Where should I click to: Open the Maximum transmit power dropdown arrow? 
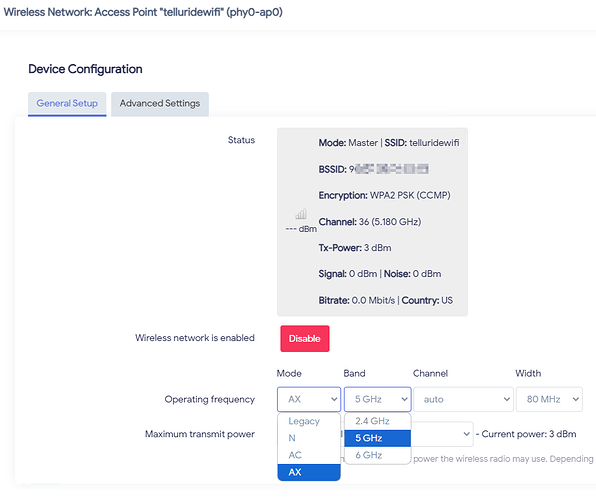click(466, 434)
